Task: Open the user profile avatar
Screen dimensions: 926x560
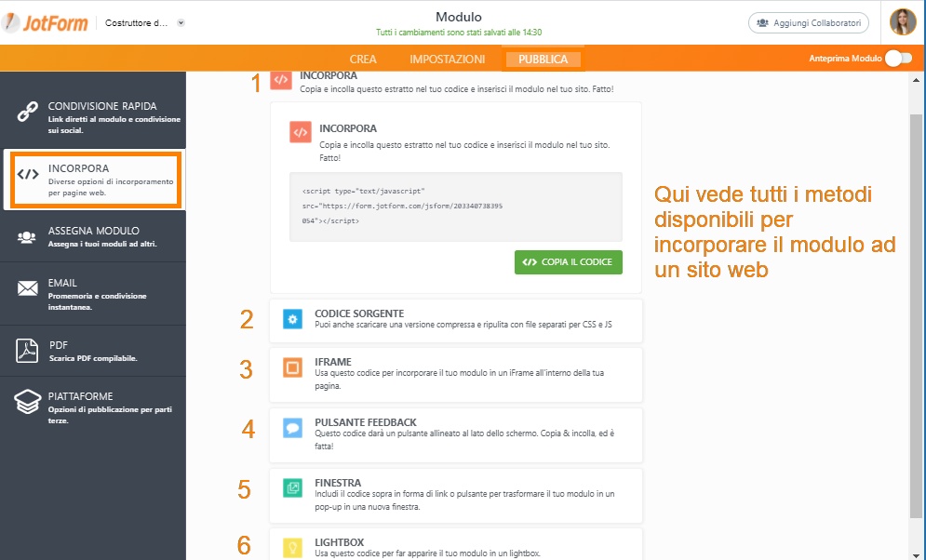Action: 902,22
